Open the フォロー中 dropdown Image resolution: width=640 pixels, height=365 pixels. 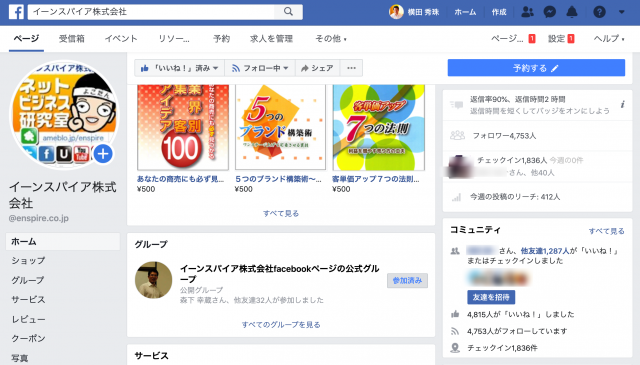(x=260, y=68)
